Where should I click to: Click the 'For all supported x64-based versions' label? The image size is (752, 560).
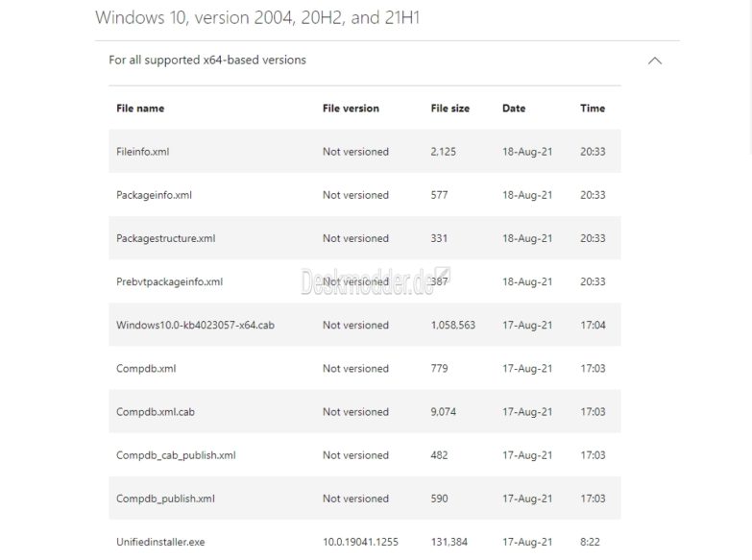tap(207, 60)
